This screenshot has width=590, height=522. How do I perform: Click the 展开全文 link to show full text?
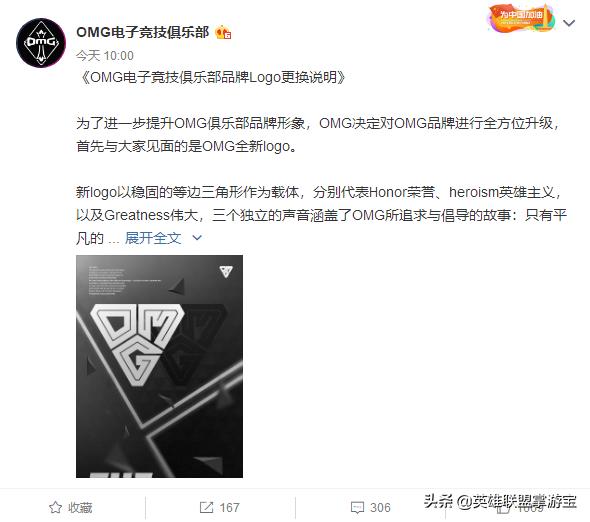153,238
